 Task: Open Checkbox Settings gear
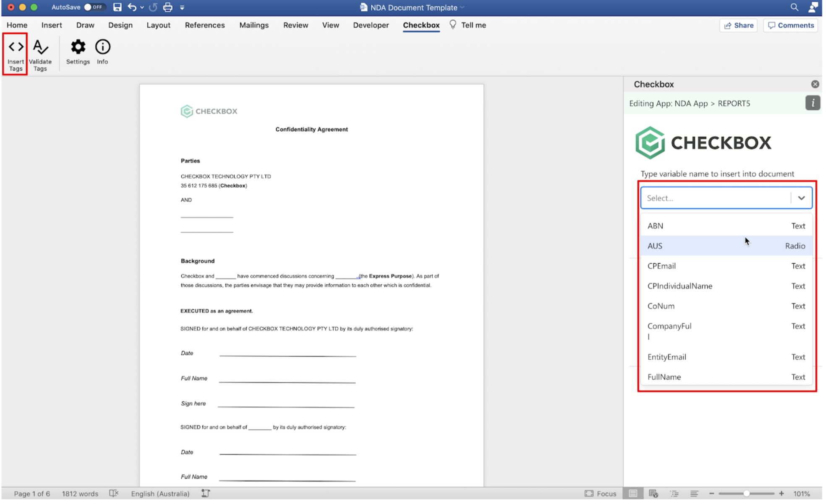[x=78, y=52]
